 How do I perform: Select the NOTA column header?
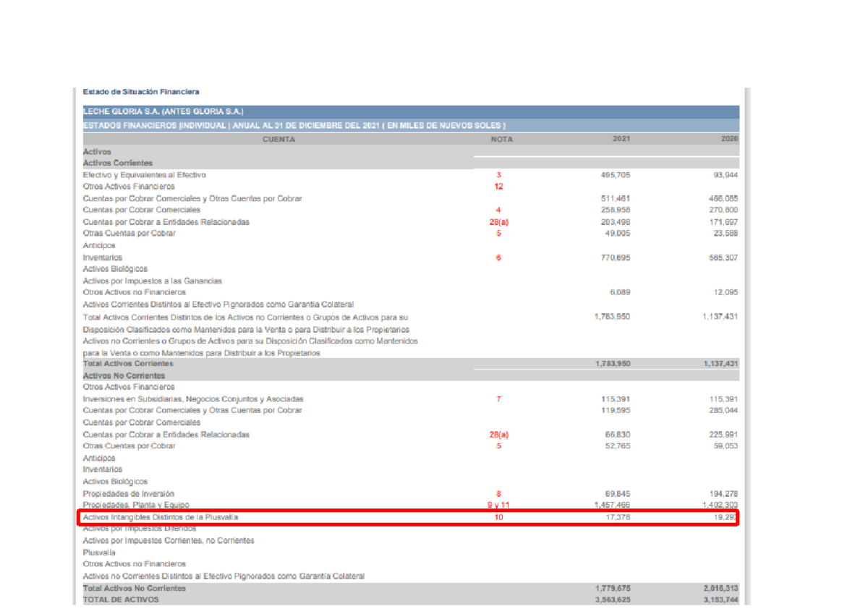tap(501, 140)
